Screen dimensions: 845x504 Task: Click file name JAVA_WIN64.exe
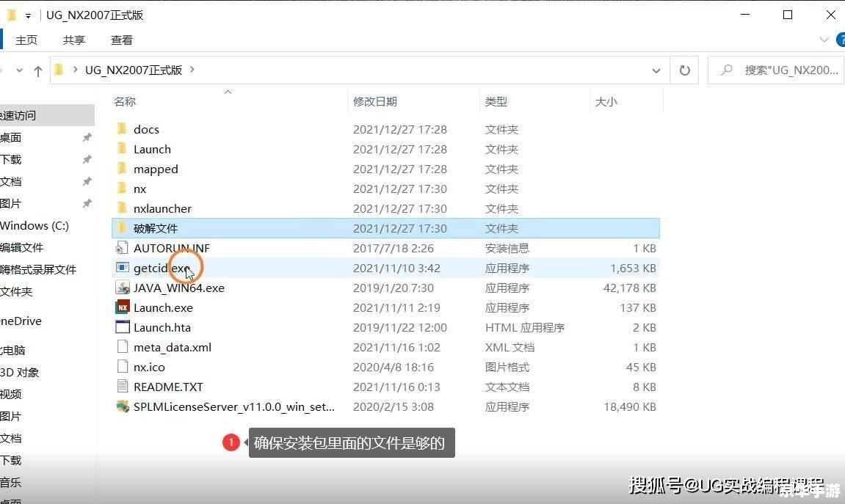point(179,288)
